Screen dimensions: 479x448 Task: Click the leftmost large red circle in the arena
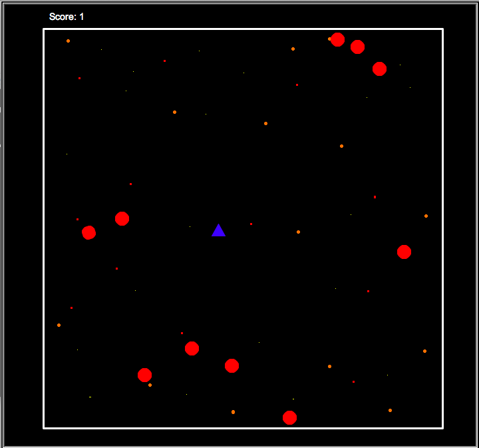tap(89, 232)
